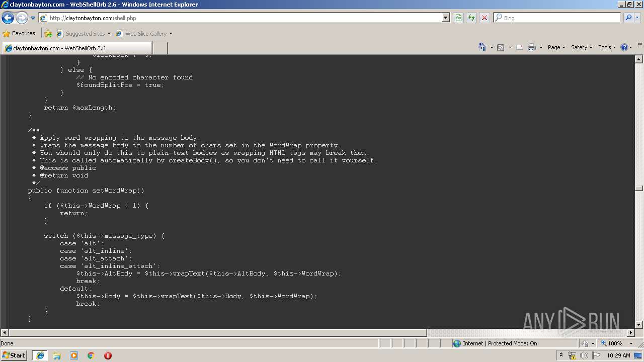Open Google Chrome taskbar icon
This screenshot has width=644, height=362.
coord(91,355)
